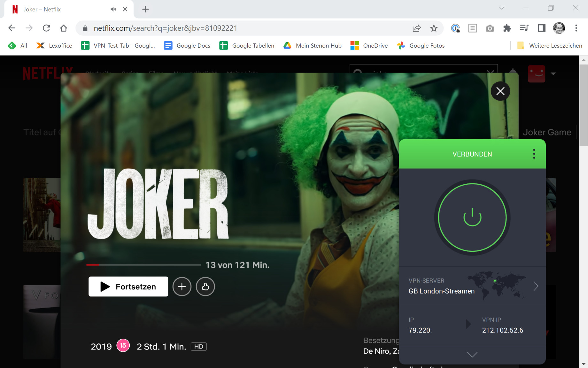Click the page scrollbar

pyautogui.click(x=584, y=105)
